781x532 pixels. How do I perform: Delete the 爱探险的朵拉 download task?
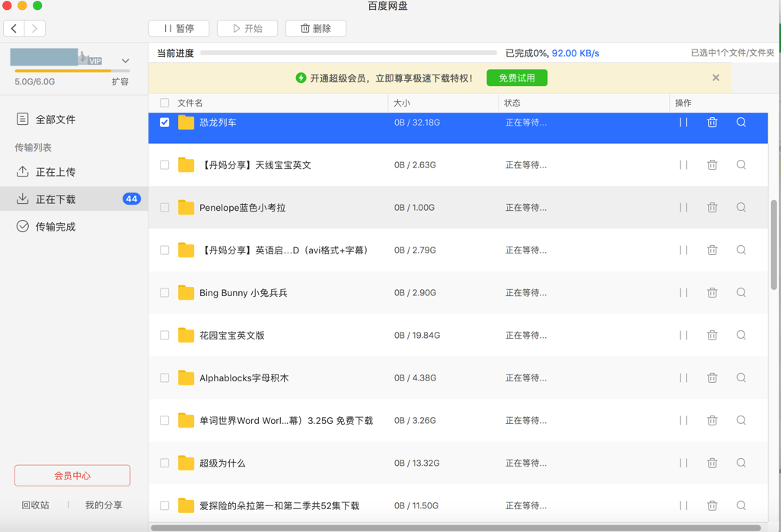point(712,505)
